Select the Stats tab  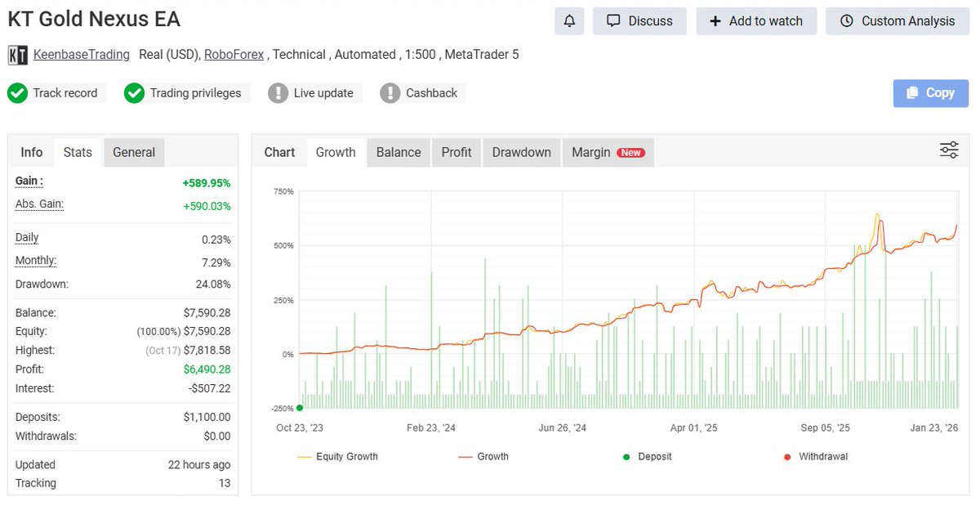(78, 152)
